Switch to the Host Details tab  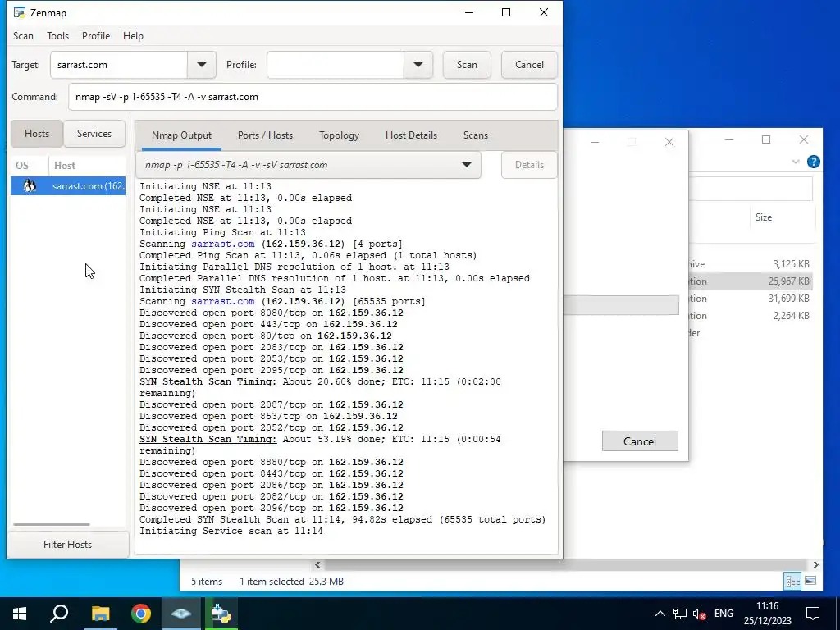click(x=412, y=135)
